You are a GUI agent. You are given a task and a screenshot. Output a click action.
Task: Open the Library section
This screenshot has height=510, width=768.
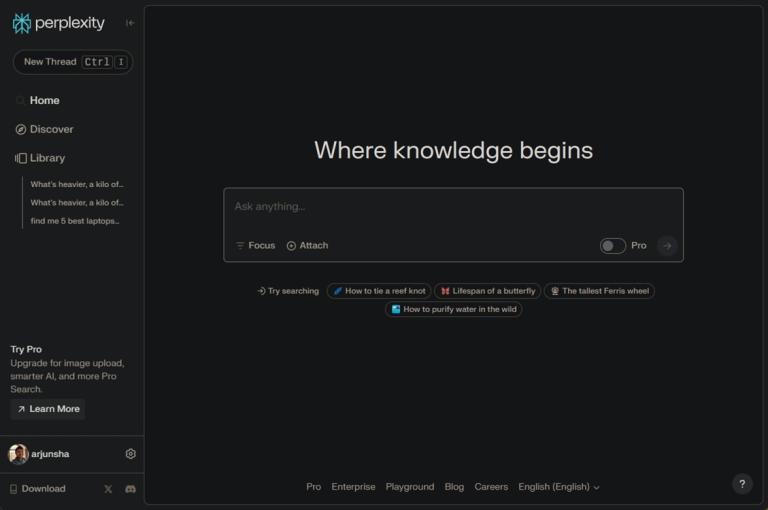[47, 158]
